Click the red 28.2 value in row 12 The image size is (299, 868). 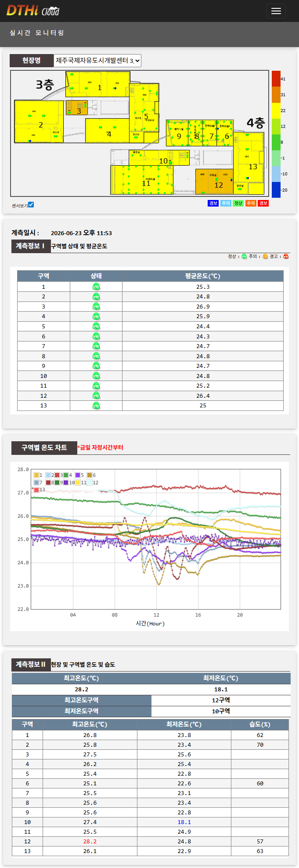[x=90, y=841]
